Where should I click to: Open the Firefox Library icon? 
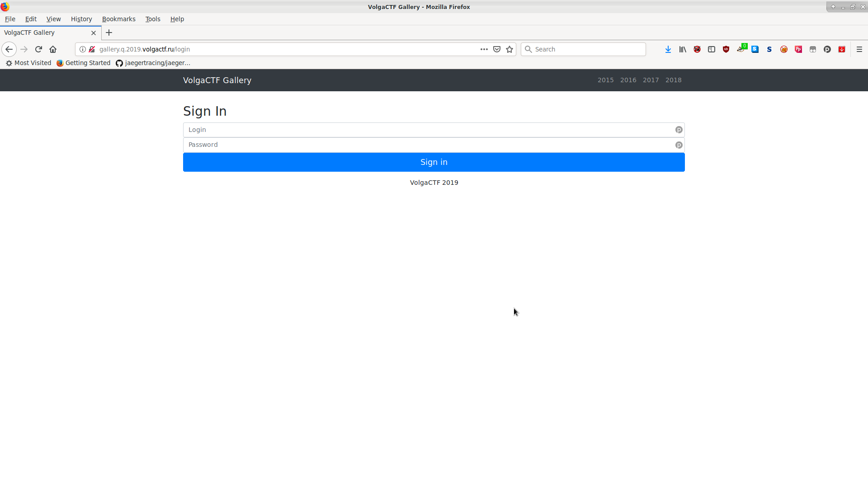pos(683,49)
